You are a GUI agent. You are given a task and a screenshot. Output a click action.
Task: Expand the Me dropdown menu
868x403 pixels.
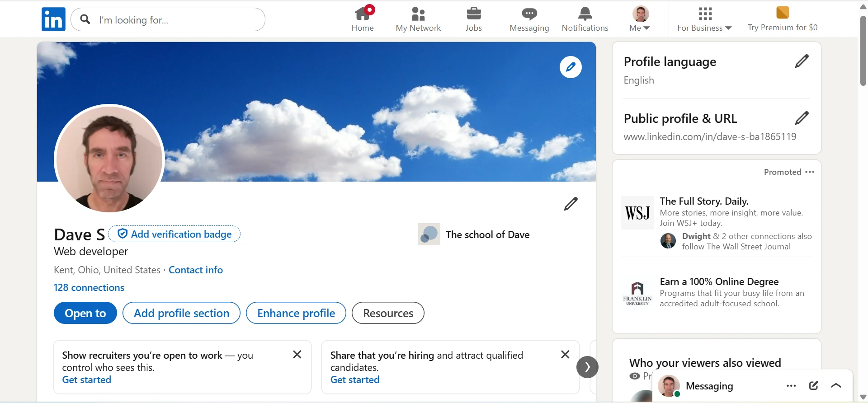coord(640,19)
